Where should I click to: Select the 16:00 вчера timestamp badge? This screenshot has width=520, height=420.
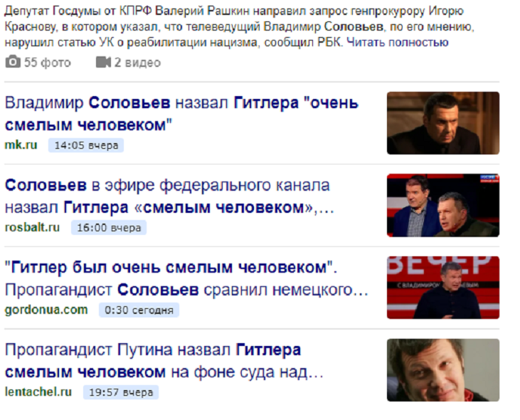tap(109, 228)
